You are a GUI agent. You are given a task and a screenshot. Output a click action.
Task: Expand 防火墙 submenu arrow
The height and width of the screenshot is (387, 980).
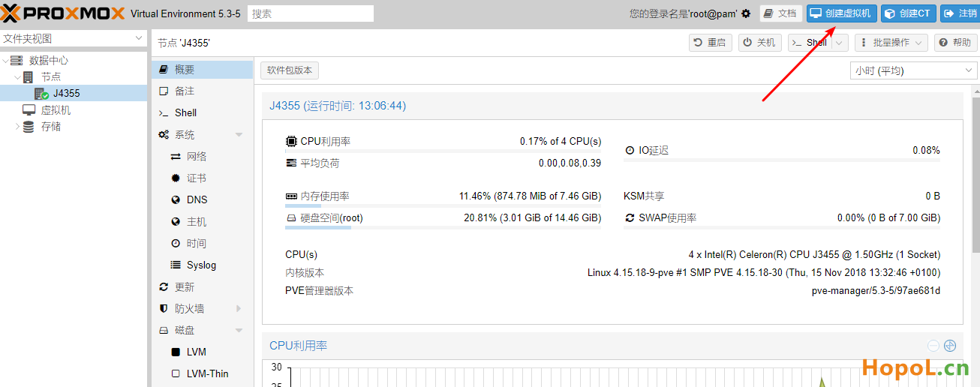pos(239,309)
